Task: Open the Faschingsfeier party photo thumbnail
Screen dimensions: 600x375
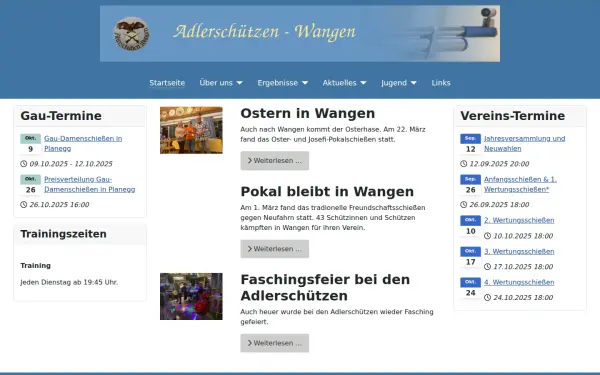Action: coord(191,297)
